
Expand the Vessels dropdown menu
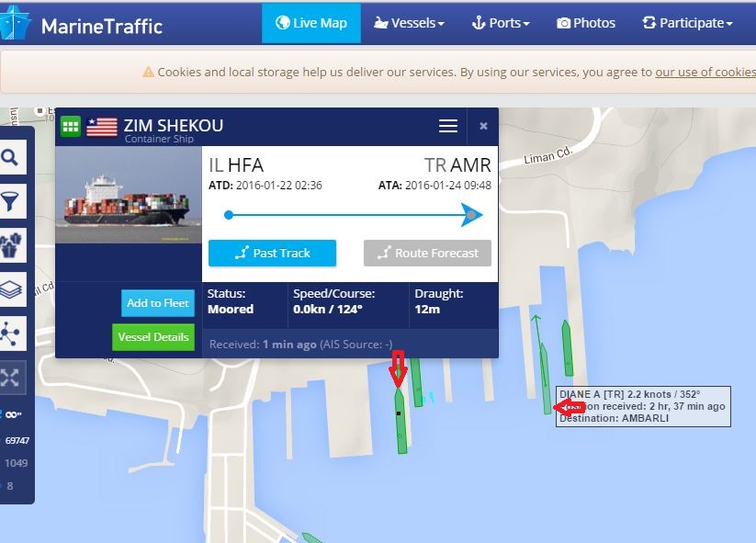coord(409,23)
